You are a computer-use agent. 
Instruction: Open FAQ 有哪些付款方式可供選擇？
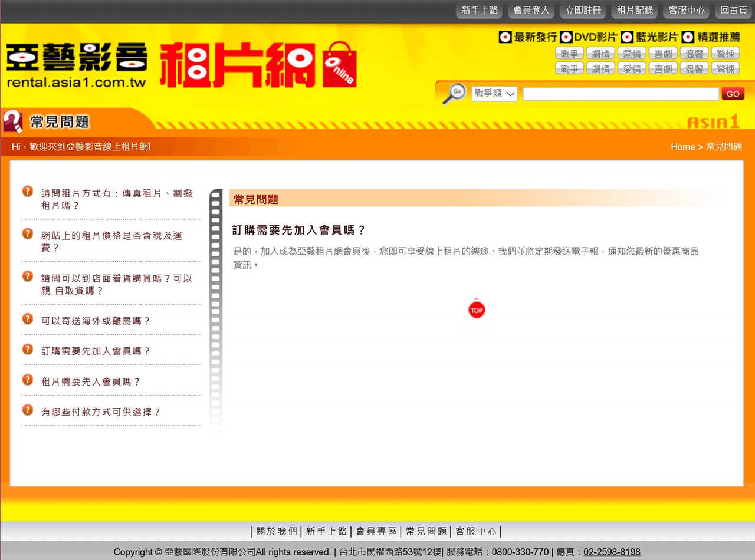101,412
